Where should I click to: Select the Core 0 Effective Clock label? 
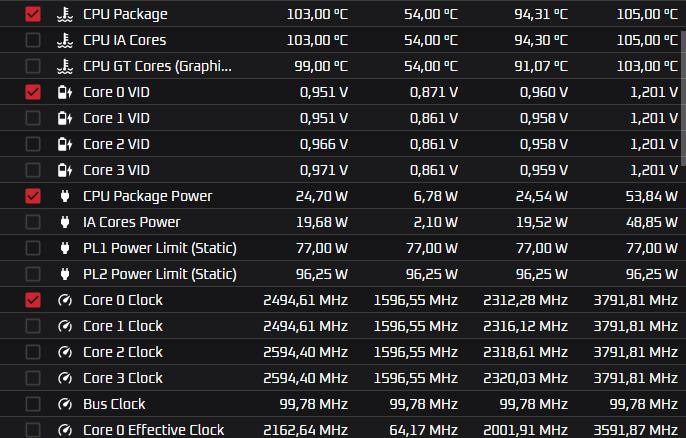(x=153, y=430)
